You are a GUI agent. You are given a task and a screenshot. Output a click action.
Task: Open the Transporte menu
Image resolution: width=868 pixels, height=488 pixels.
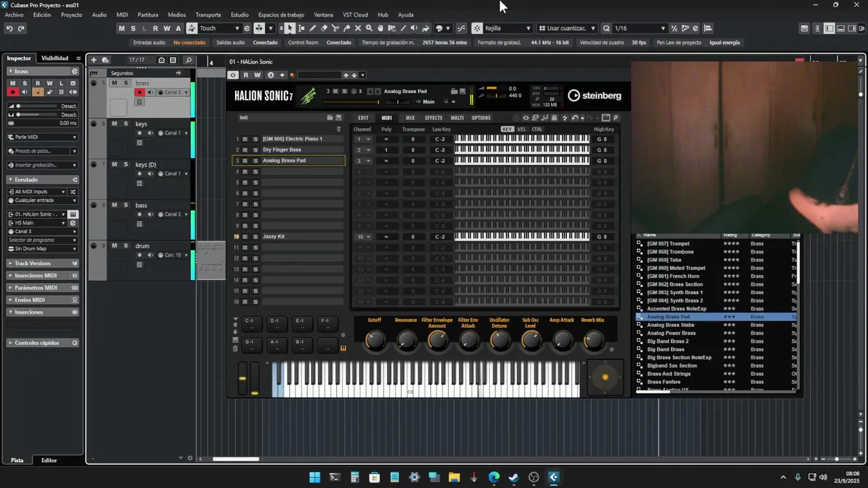coord(208,14)
